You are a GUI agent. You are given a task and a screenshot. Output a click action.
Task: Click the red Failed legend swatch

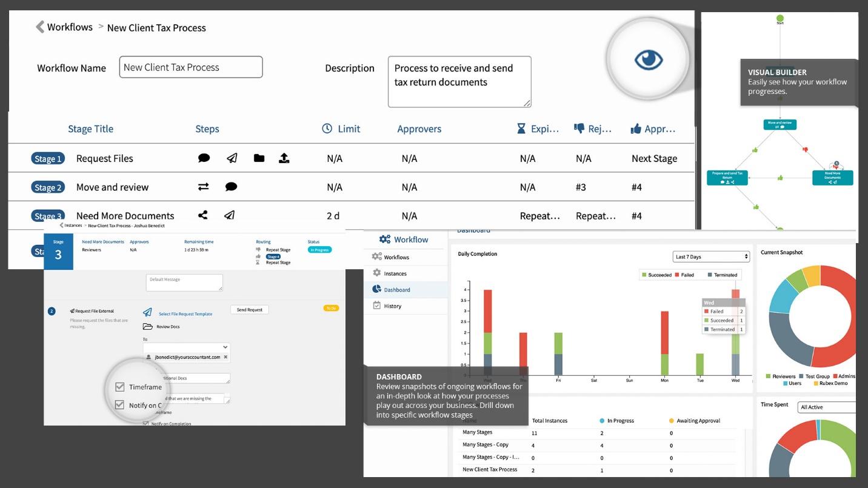(676, 275)
